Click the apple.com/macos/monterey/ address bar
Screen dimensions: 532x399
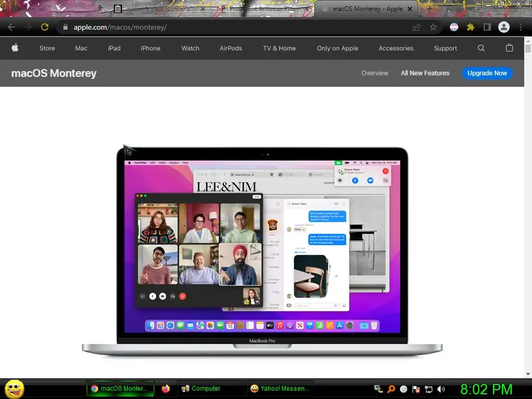pyautogui.click(x=120, y=27)
